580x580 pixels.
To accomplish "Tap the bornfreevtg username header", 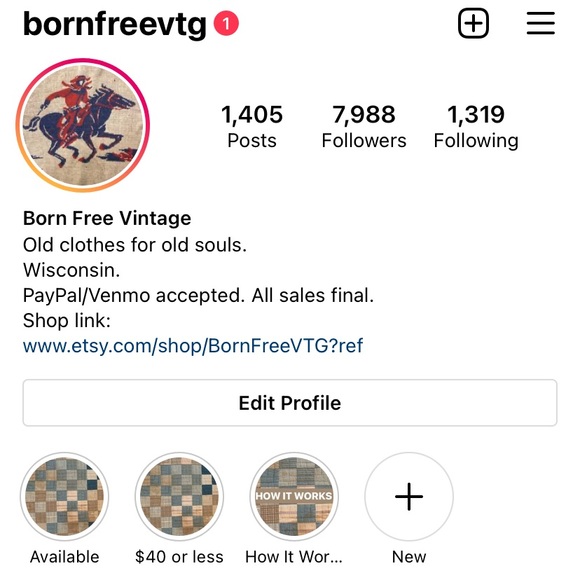I will pyautogui.click(x=115, y=24).
